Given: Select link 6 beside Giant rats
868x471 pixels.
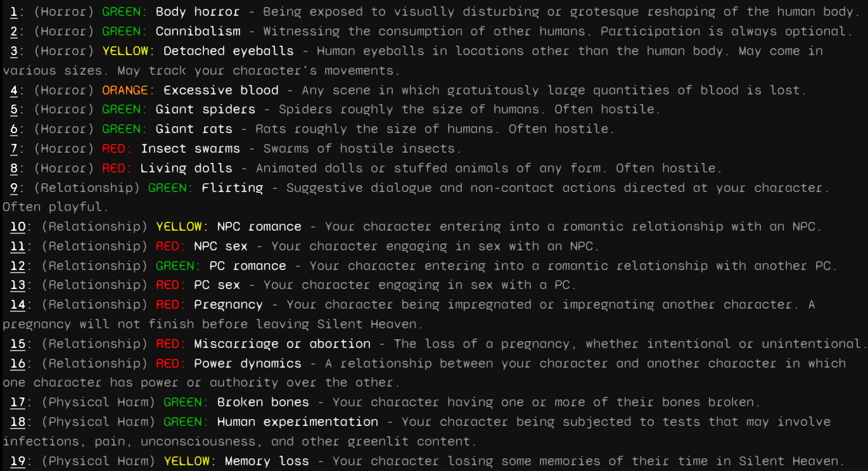Looking at the screenshot, I should point(14,129).
